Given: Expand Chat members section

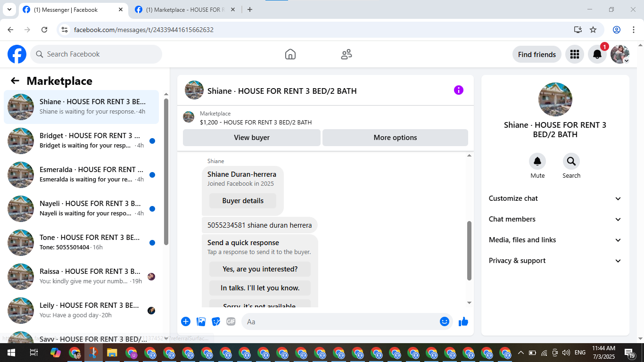Looking at the screenshot, I should [x=555, y=219].
